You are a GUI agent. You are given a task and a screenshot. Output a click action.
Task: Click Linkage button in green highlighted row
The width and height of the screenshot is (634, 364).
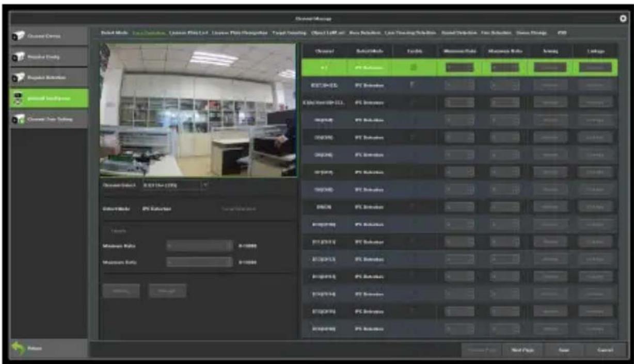[x=595, y=68]
